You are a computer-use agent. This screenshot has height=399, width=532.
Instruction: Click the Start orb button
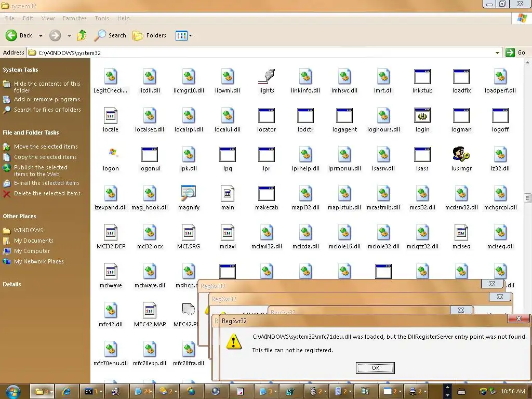13,392
